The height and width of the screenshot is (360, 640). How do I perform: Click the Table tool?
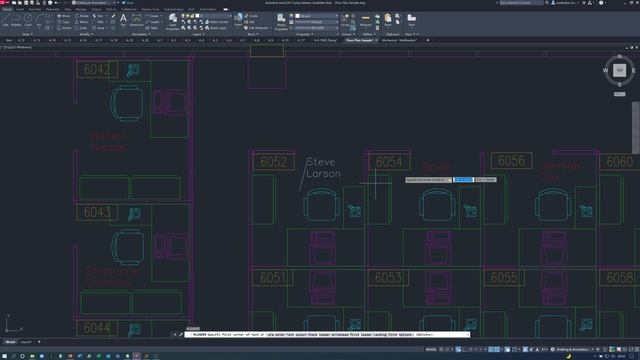[152, 28]
